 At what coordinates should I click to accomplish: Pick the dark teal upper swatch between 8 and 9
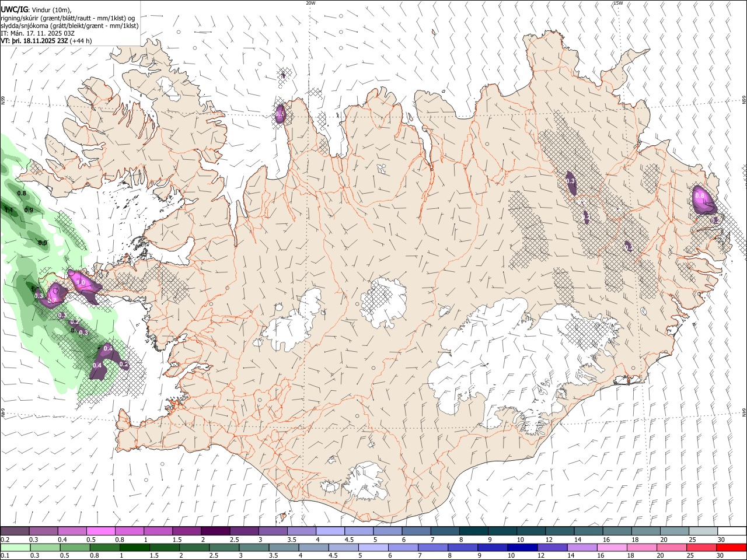pos(474,531)
